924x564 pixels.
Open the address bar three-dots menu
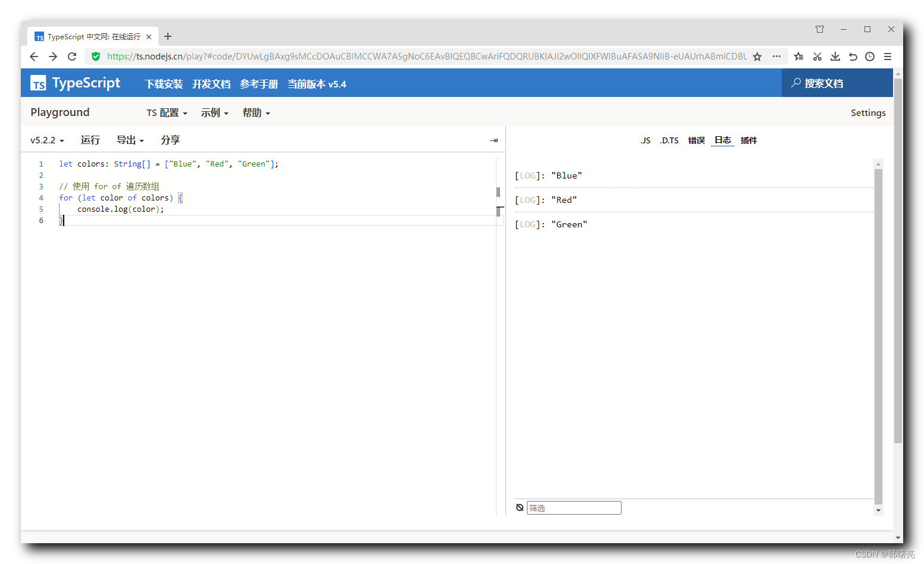coord(776,57)
